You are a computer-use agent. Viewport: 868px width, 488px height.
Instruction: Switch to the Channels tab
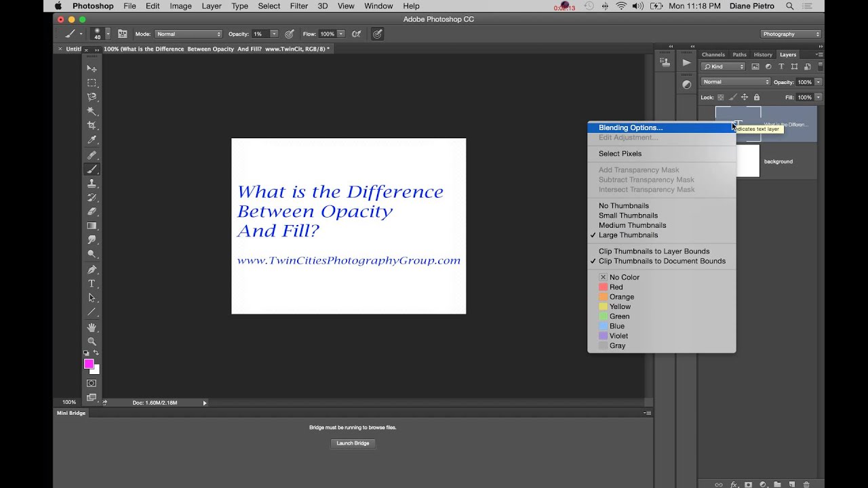[713, 54]
